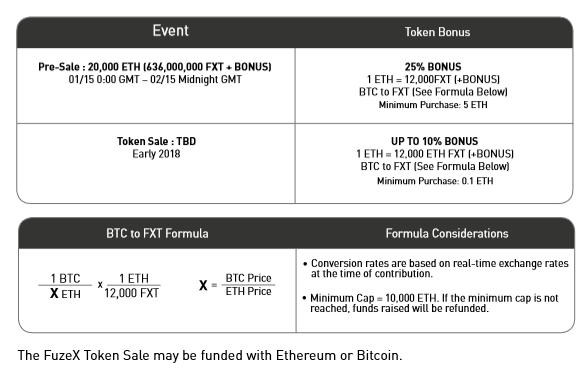Click Minimum Purchase: 0.1 ETH text
This screenshot has height=380, width=583.
tap(435, 181)
